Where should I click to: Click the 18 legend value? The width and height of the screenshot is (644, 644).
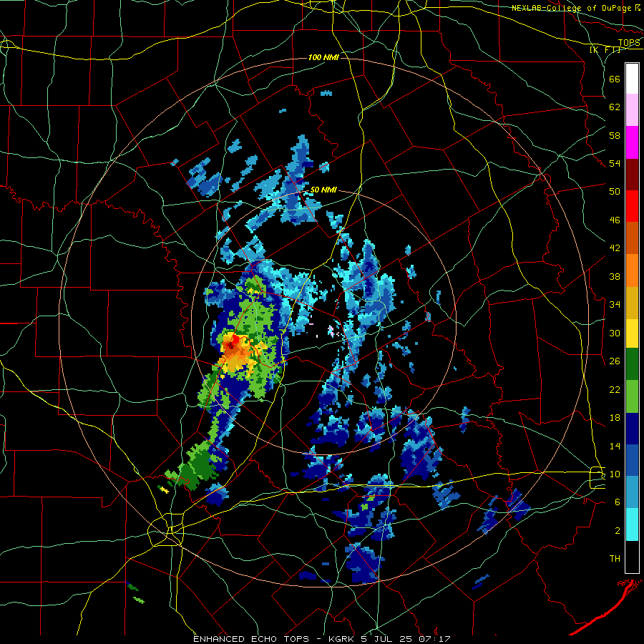615,418
